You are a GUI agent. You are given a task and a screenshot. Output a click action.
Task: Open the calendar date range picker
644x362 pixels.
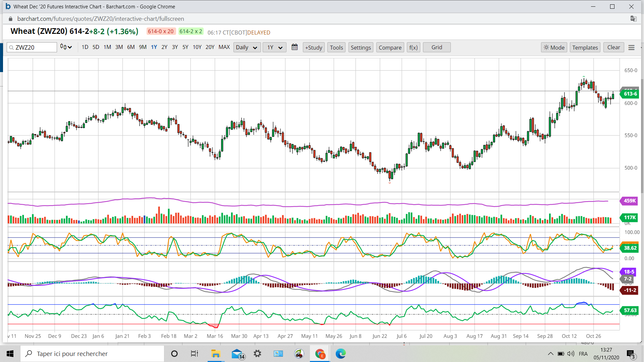point(294,47)
